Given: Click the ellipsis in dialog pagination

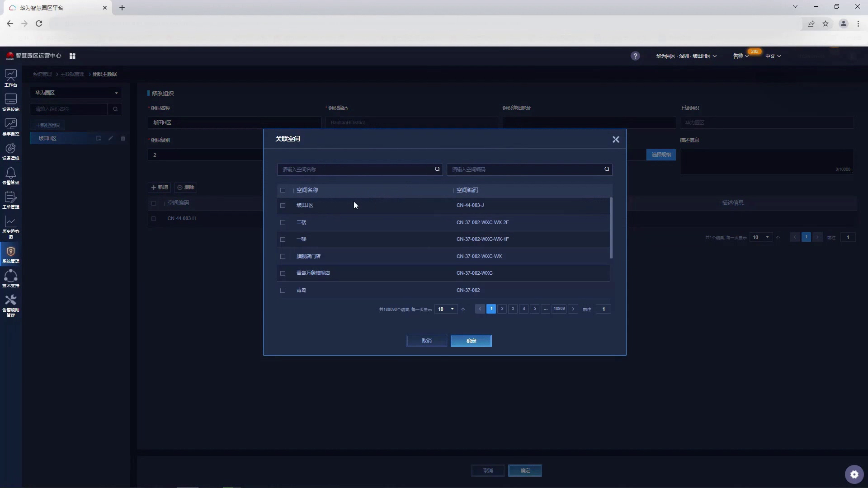Looking at the screenshot, I should (x=546, y=309).
